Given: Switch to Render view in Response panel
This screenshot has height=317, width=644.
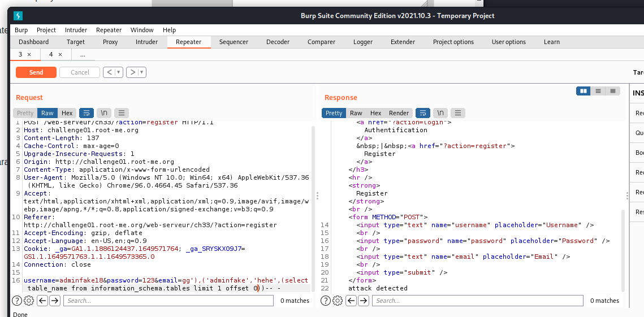Looking at the screenshot, I should [399, 113].
